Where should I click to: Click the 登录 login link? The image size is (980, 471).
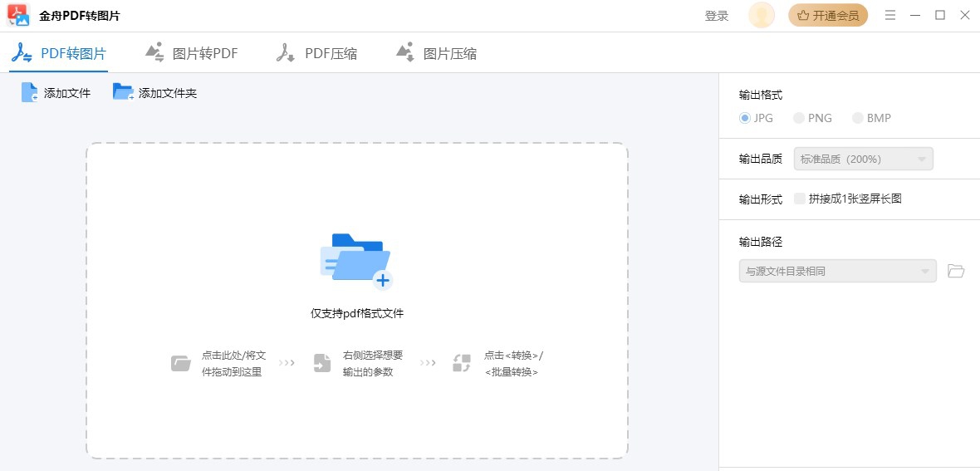pos(717,17)
